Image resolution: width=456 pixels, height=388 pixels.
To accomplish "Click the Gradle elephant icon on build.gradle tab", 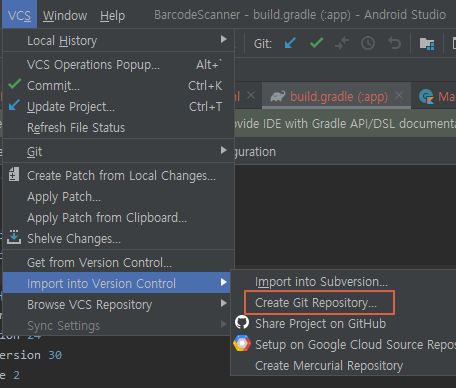I will pos(278,96).
